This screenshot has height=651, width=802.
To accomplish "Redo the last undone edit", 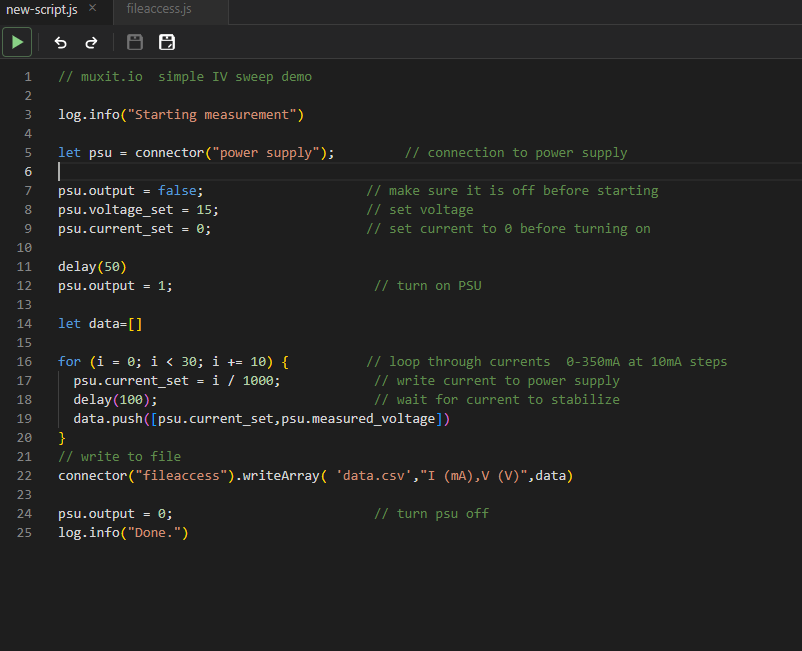I will 92,42.
